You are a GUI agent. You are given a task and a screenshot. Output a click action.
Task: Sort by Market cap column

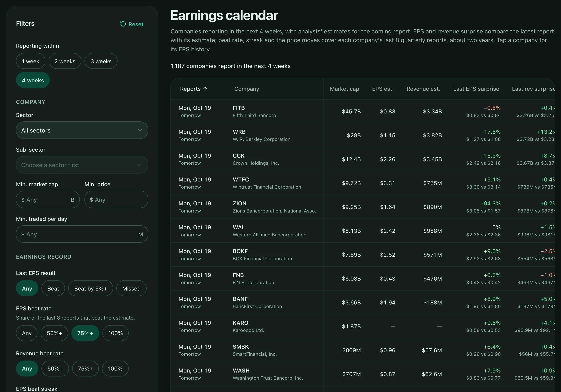coord(344,89)
